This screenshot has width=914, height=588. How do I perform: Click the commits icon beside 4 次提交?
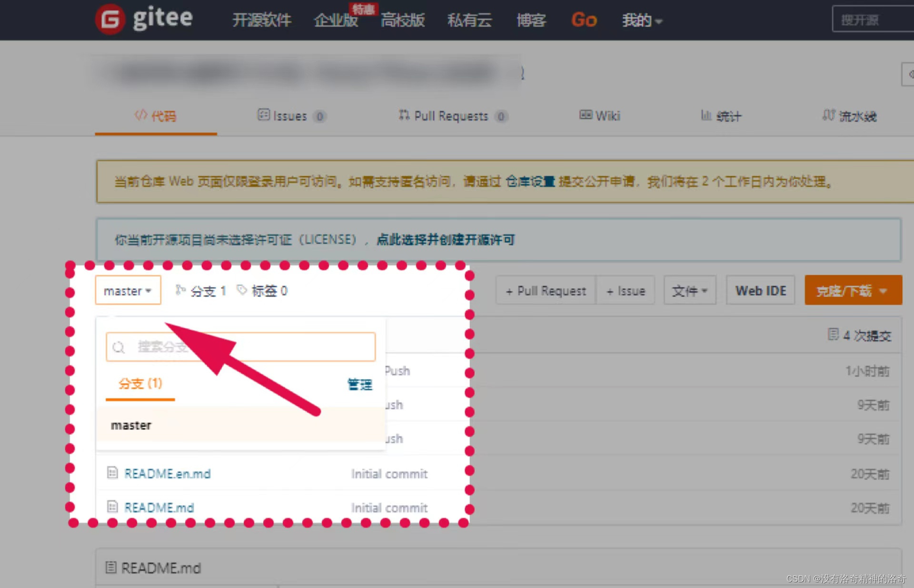coord(833,334)
